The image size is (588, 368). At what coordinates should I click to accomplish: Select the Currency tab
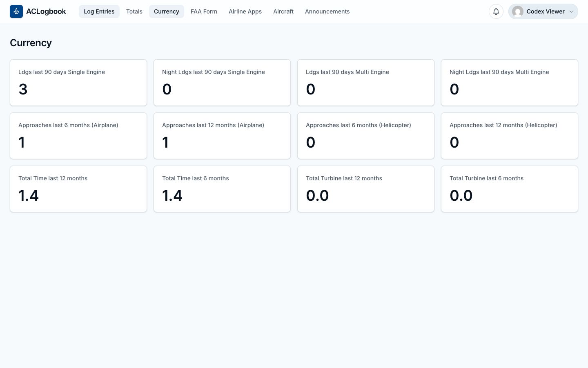coord(167,11)
